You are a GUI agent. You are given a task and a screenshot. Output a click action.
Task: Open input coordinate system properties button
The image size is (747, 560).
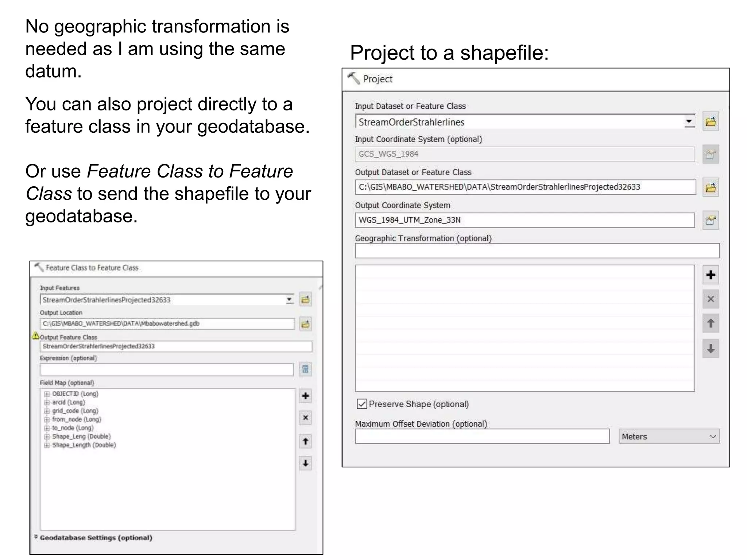(x=711, y=154)
